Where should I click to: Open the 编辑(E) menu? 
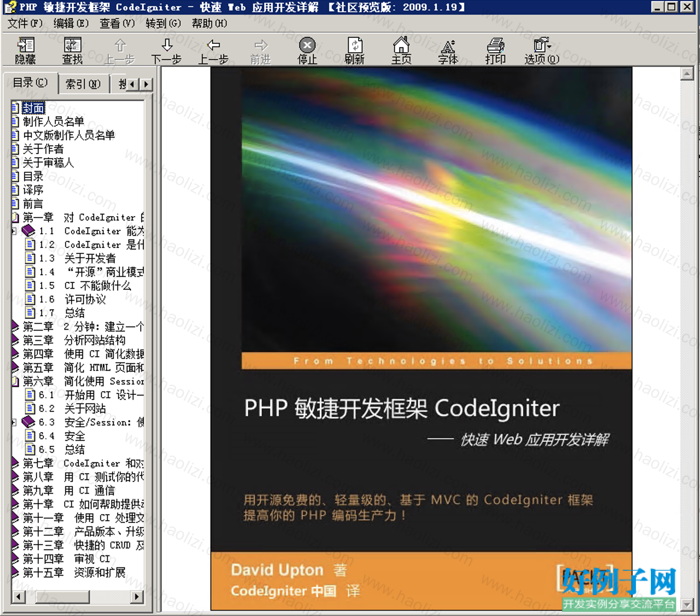(71, 23)
